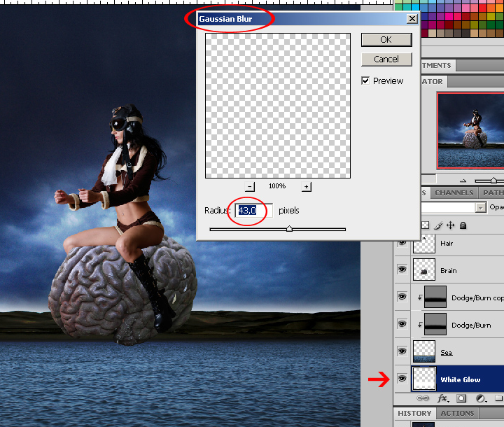Viewport: 504px width, 427px height.
Task: Open the blend mode dropdown
Action: tap(480, 207)
